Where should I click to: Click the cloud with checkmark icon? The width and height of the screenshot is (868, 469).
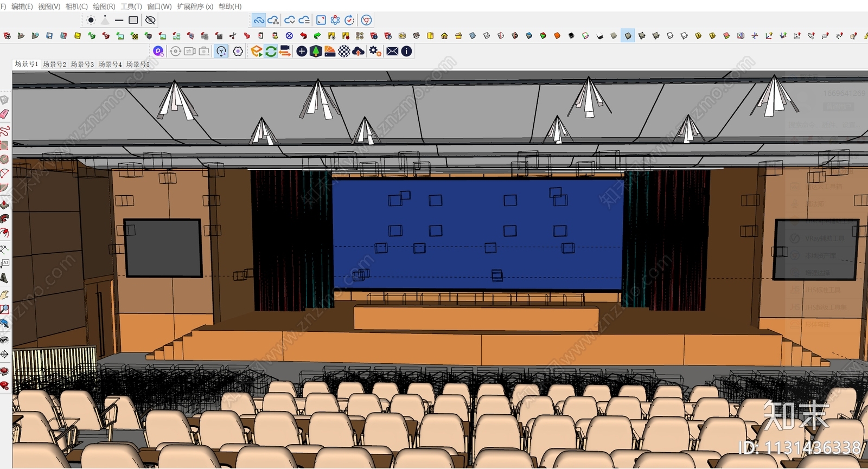[290, 20]
